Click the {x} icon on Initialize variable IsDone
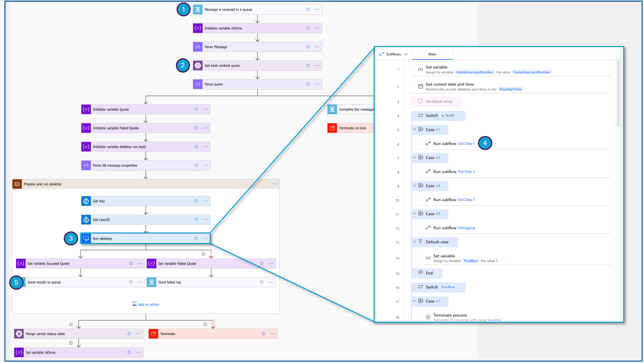The image size is (644, 363). click(198, 28)
